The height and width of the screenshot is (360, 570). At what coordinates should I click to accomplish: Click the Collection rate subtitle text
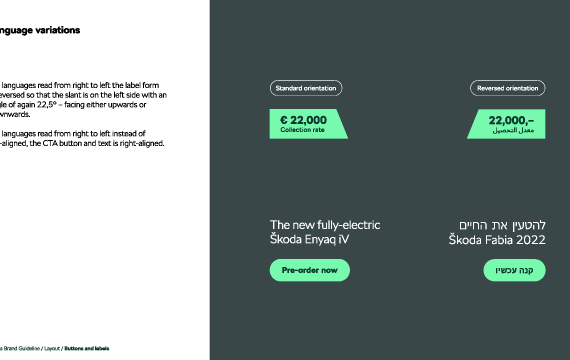(302, 130)
